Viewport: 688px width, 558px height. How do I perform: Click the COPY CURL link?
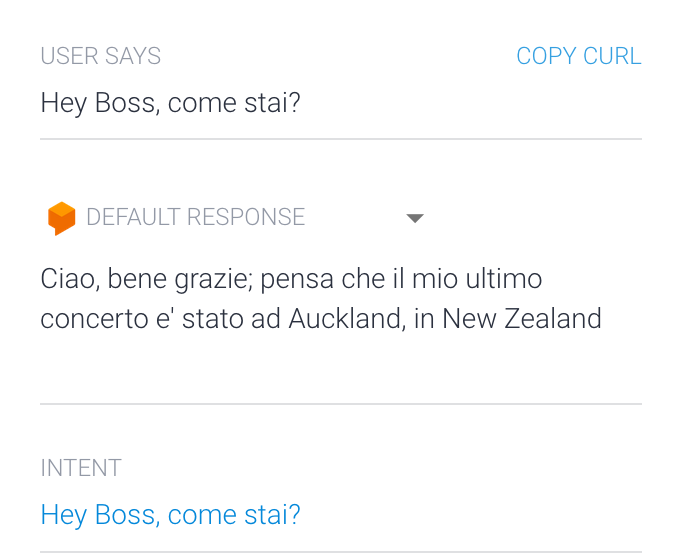click(x=579, y=56)
